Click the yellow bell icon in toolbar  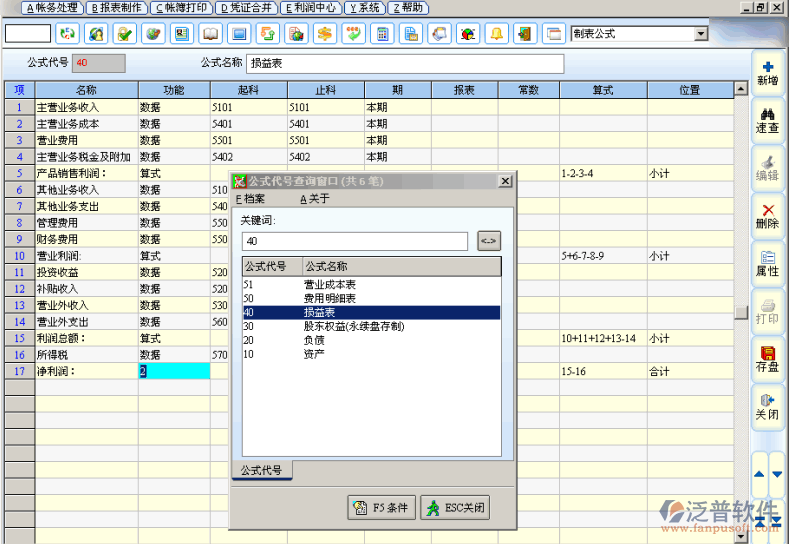tap(495, 34)
